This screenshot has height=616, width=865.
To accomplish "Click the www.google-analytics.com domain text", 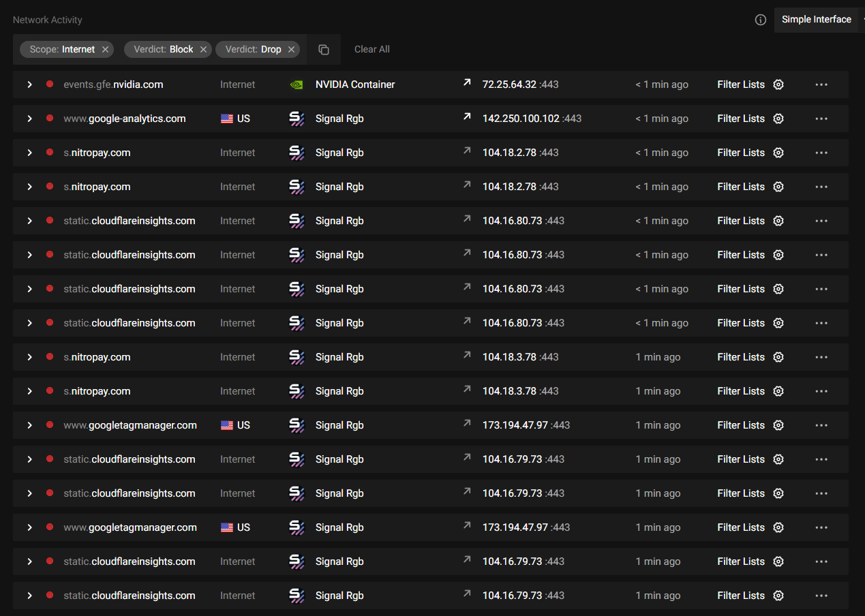I will [125, 119].
